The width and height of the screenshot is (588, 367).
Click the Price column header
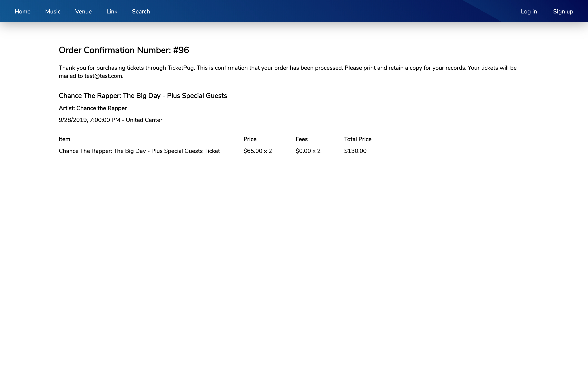click(250, 139)
